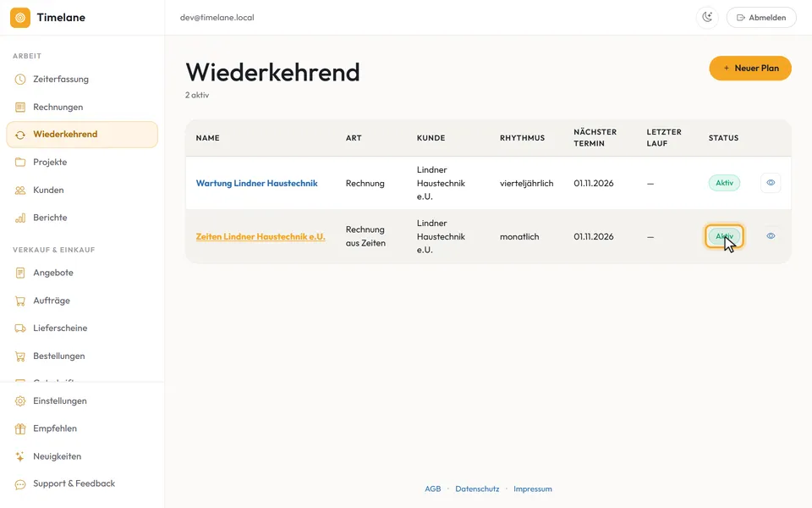Click the Einstellungen gear icon
Viewport: 812px width, 508px height.
pyautogui.click(x=20, y=401)
